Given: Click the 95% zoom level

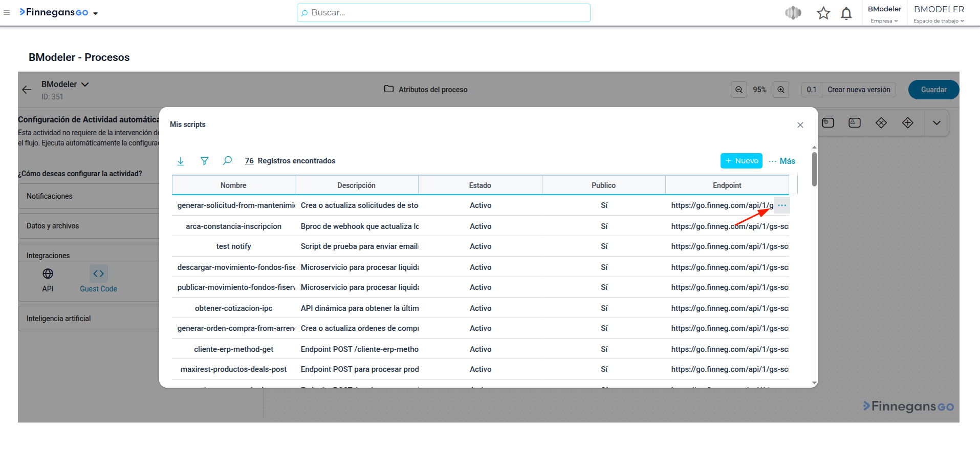Looking at the screenshot, I should (x=760, y=90).
